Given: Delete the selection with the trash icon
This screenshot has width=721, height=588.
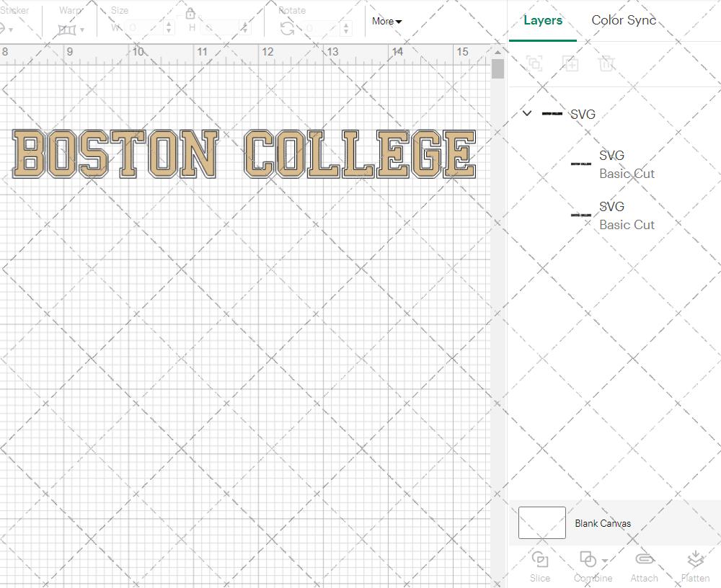Looking at the screenshot, I should click(x=606, y=63).
